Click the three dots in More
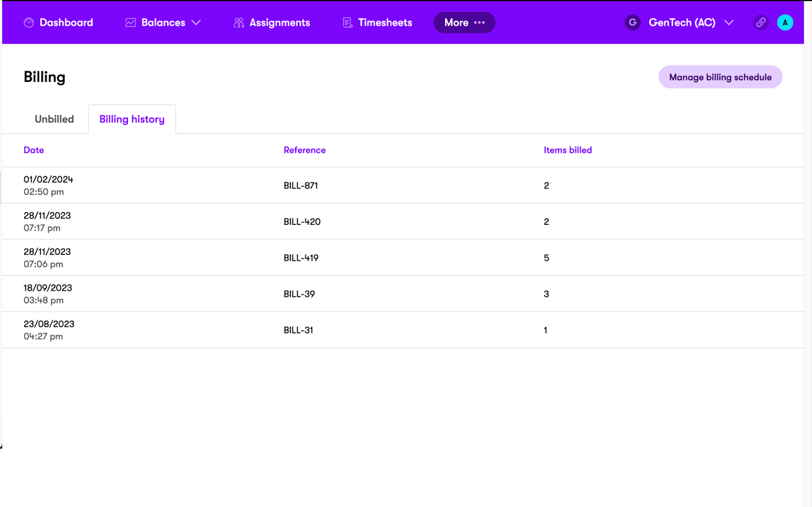This screenshot has height=507, width=812. pos(479,22)
